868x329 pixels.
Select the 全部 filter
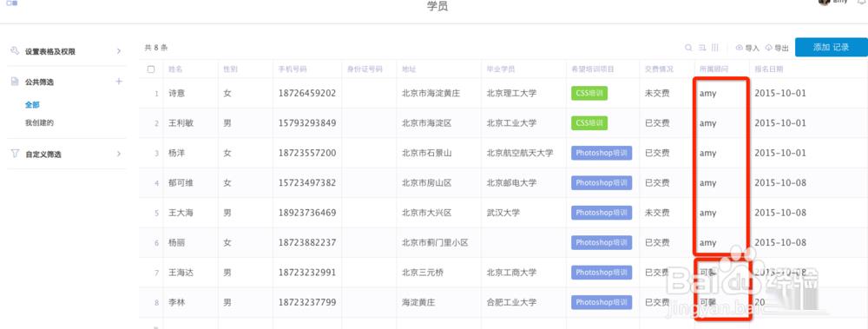[32, 105]
